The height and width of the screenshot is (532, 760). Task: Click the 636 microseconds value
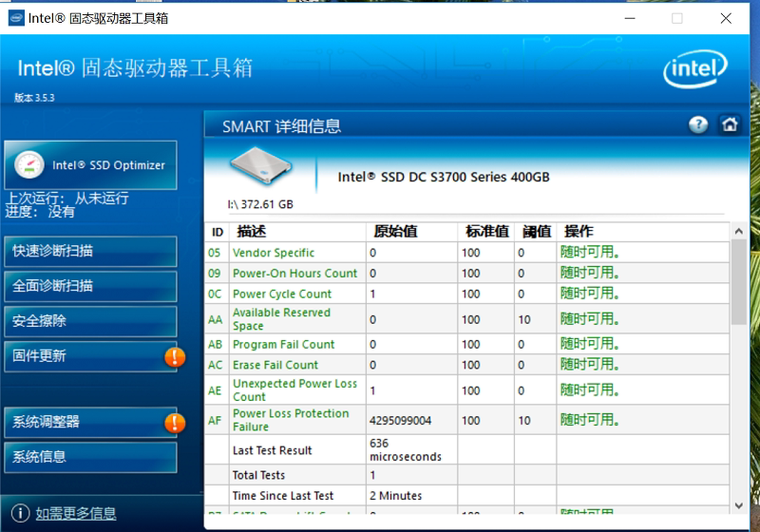[406, 450]
